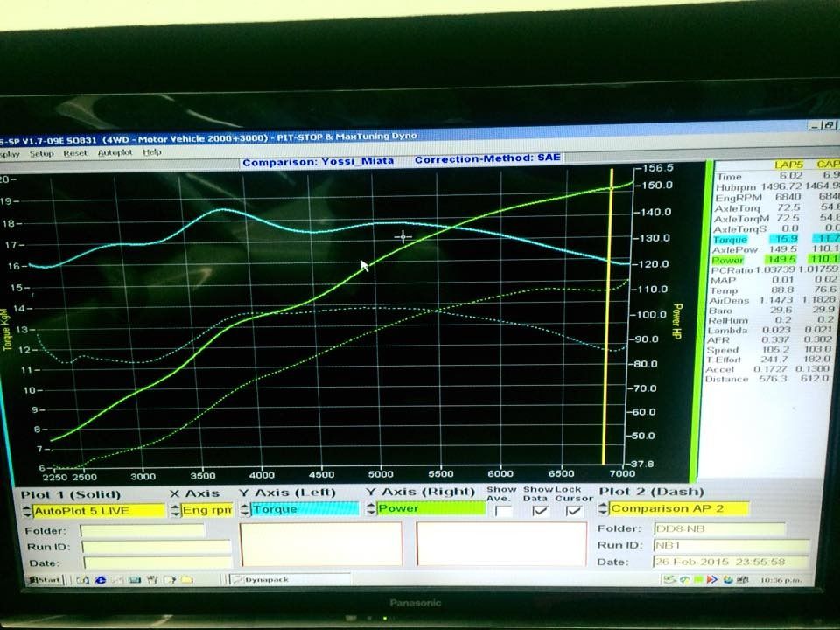The height and width of the screenshot is (630, 840).
Task: Open the AutoPlot 5 LIVE plot selector
Action: click(x=98, y=509)
